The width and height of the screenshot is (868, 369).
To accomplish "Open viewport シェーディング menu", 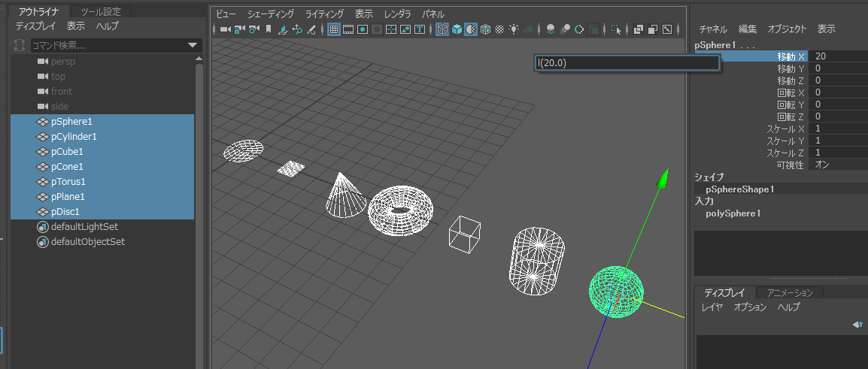I will click(x=271, y=14).
